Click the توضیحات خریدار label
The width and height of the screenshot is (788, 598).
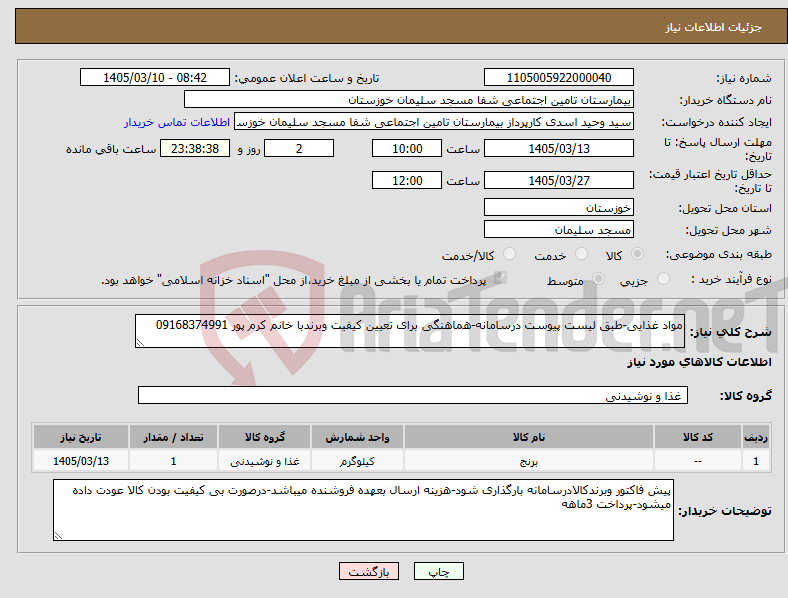tap(725, 511)
